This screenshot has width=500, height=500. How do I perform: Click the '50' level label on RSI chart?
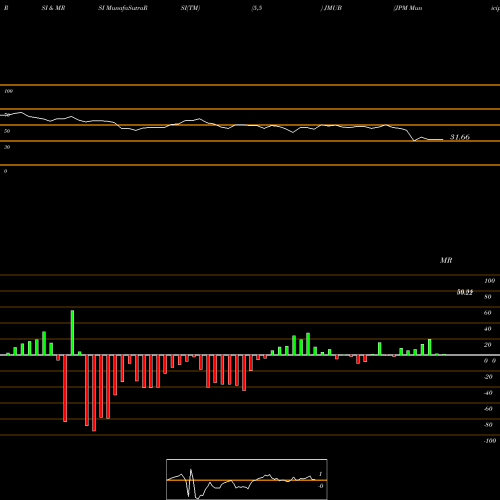click(x=7, y=131)
